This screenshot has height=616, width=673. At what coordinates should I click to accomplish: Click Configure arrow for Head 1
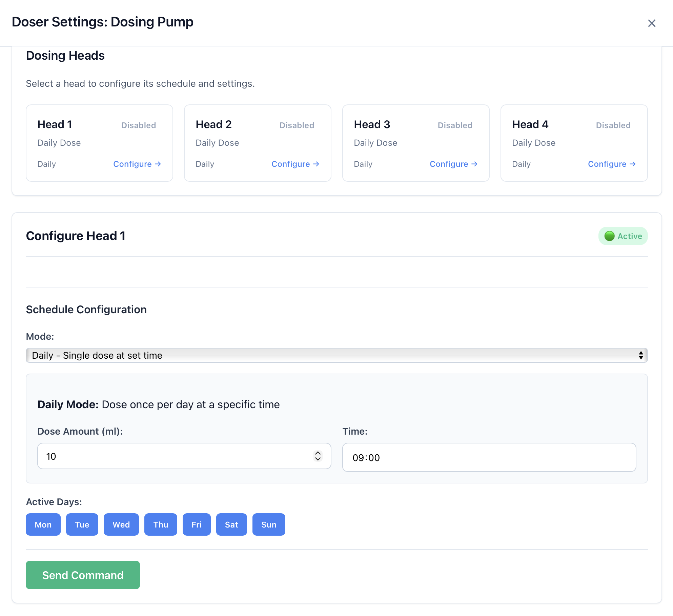tap(137, 164)
